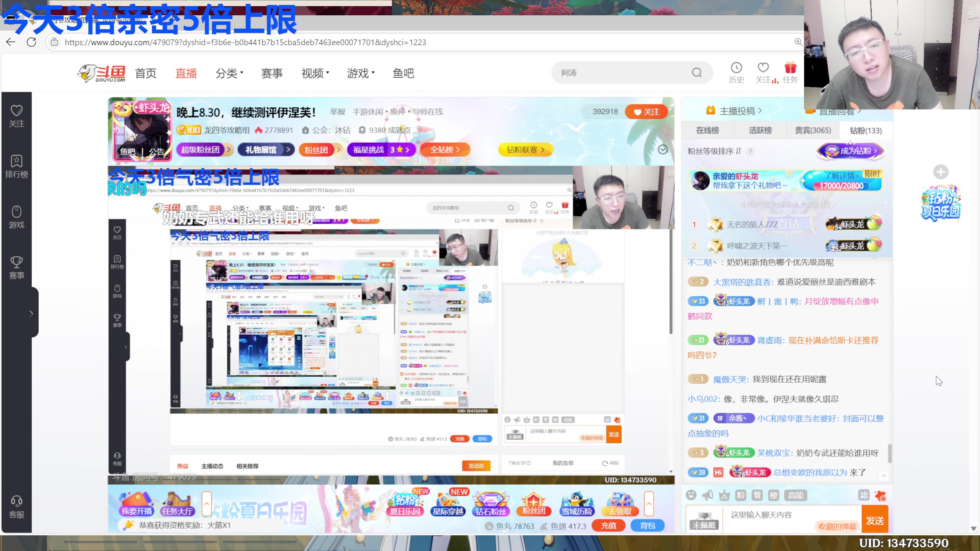Expand the 游戏 dropdown in top nav
This screenshot has height=551, width=980.
pos(361,73)
